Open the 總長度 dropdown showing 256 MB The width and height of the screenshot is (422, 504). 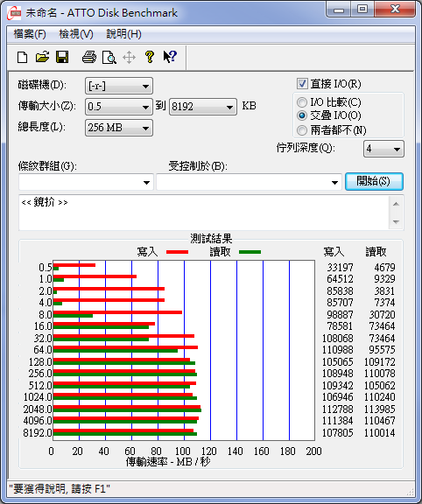click(119, 128)
